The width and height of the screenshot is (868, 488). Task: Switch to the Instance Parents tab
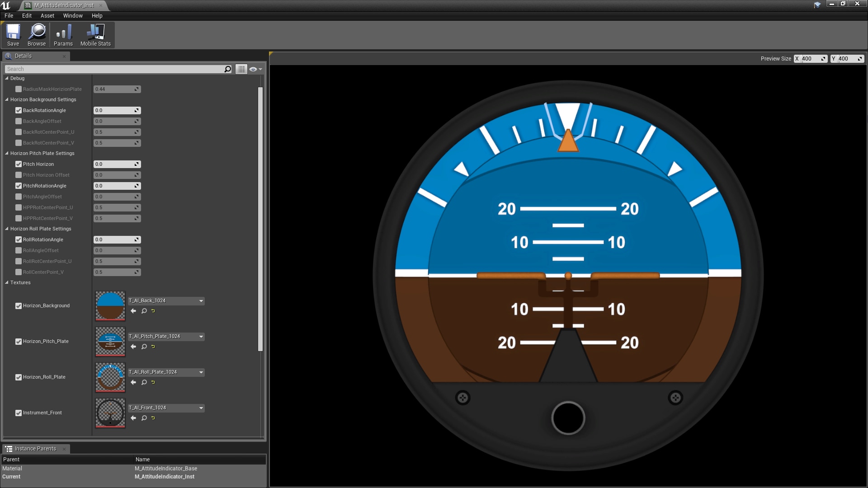[x=35, y=449]
